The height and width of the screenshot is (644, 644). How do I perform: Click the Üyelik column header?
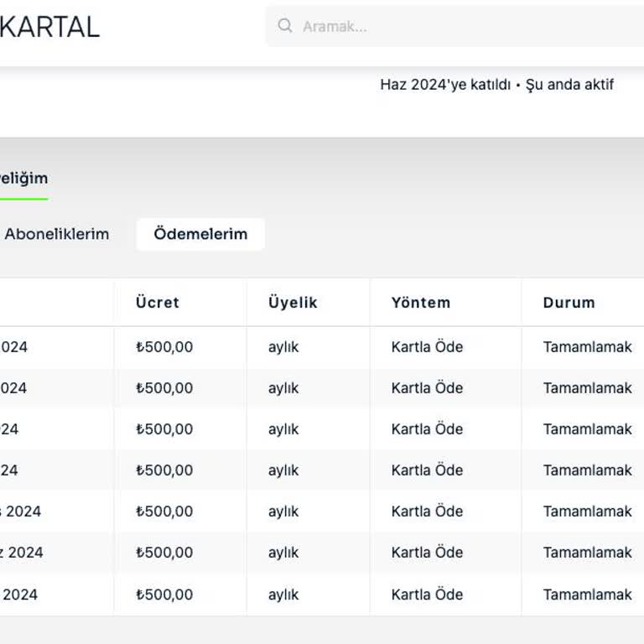click(293, 303)
